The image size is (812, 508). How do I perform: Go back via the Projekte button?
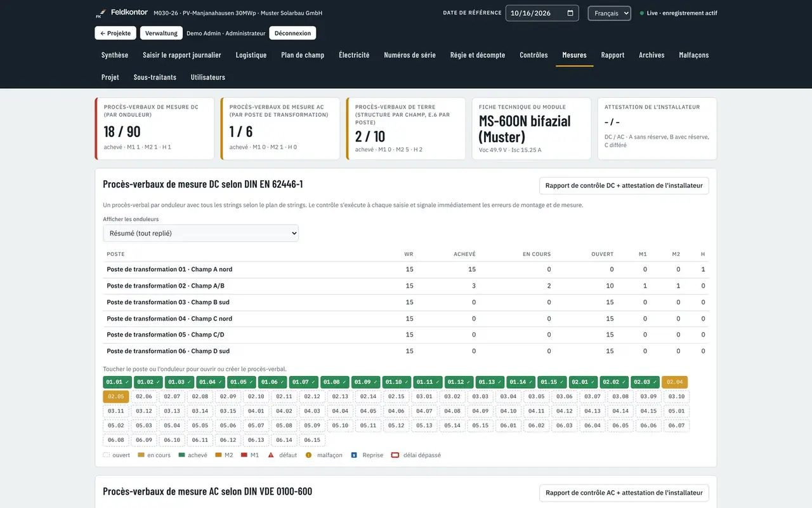(x=115, y=33)
